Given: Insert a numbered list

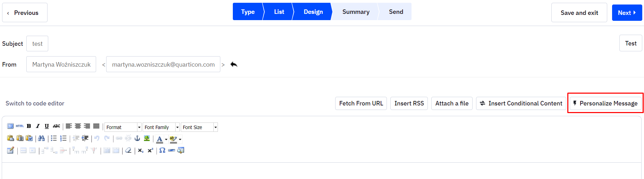Looking at the screenshot, I should point(63,138).
